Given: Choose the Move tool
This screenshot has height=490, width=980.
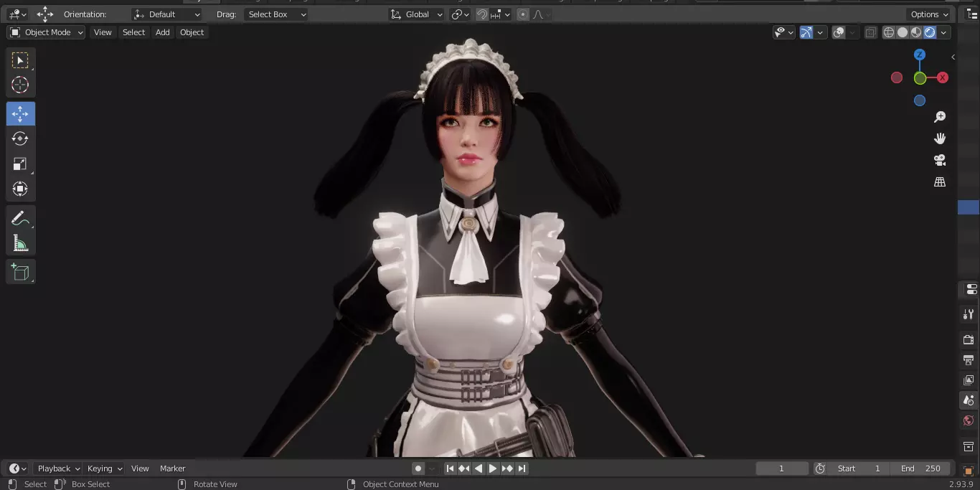Looking at the screenshot, I should click(x=20, y=114).
